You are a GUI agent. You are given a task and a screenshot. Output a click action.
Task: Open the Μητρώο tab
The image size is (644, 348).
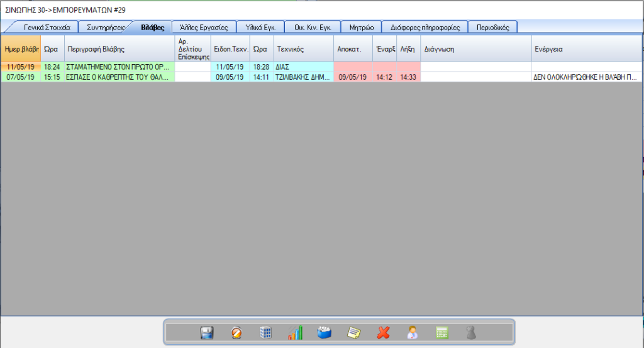361,27
